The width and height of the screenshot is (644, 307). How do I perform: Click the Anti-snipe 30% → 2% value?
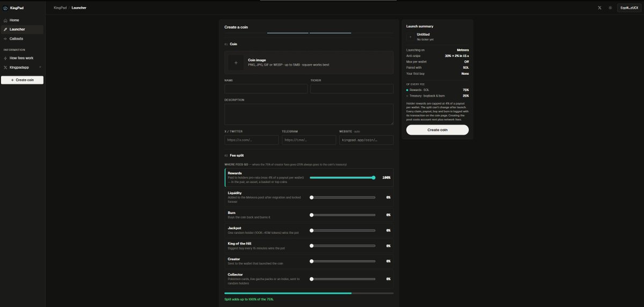[457, 56]
